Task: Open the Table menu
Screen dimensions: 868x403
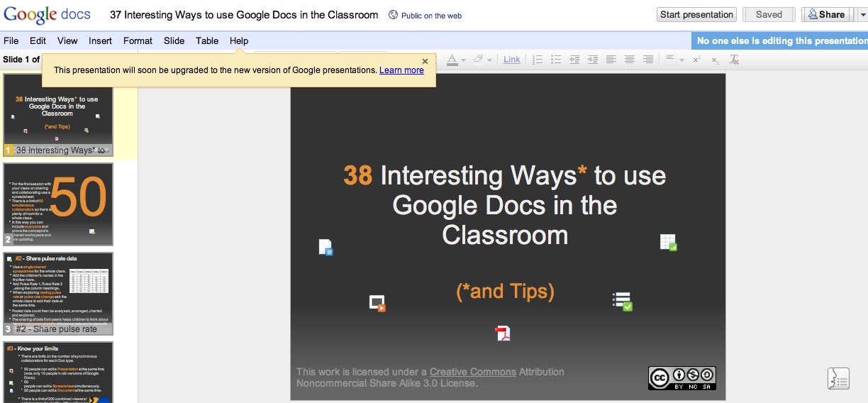Action: click(207, 40)
